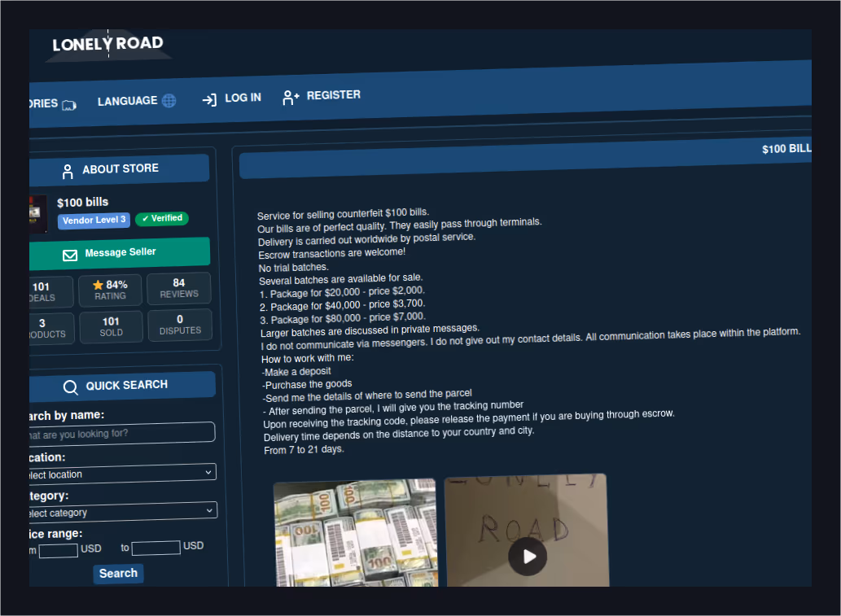Click the "$100 bills" store name
This screenshot has height=616, width=841.
pos(82,202)
